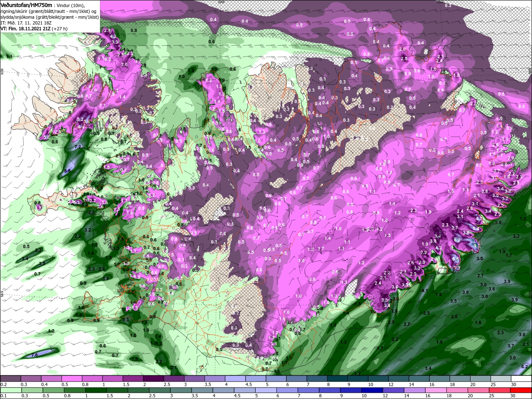Click the 'Vindur (10m),' text in the header

pos(70,5)
